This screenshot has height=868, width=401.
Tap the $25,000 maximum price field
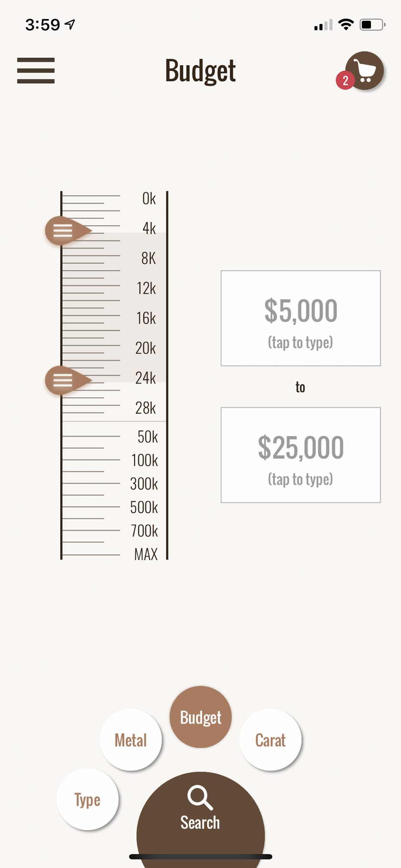point(300,455)
